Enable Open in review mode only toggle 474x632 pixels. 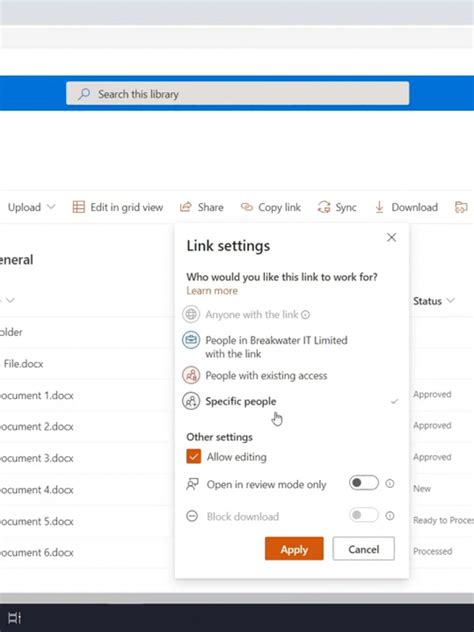pyautogui.click(x=364, y=483)
